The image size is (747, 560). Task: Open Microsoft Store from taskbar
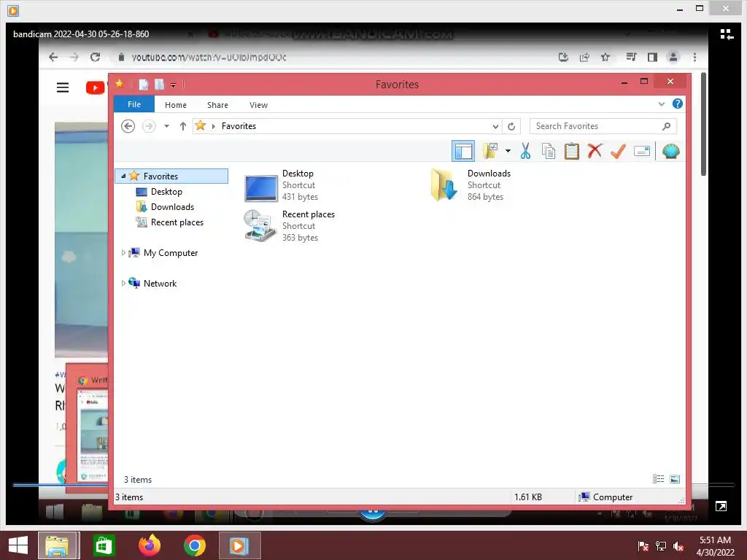click(x=104, y=545)
